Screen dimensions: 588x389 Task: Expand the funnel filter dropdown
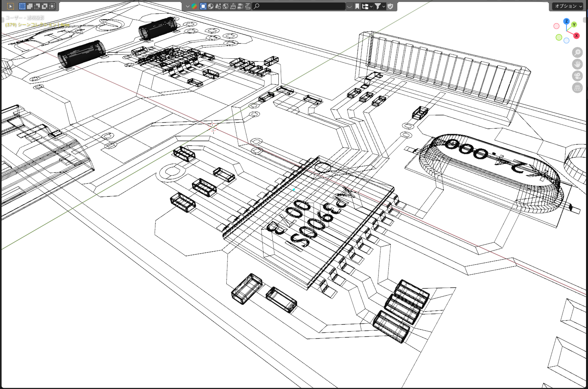380,6
